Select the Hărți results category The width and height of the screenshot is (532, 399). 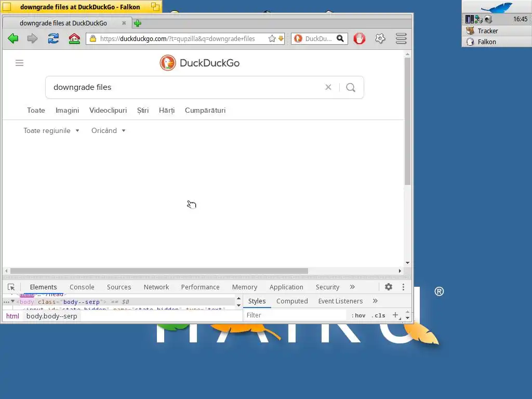click(x=167, y=110)
